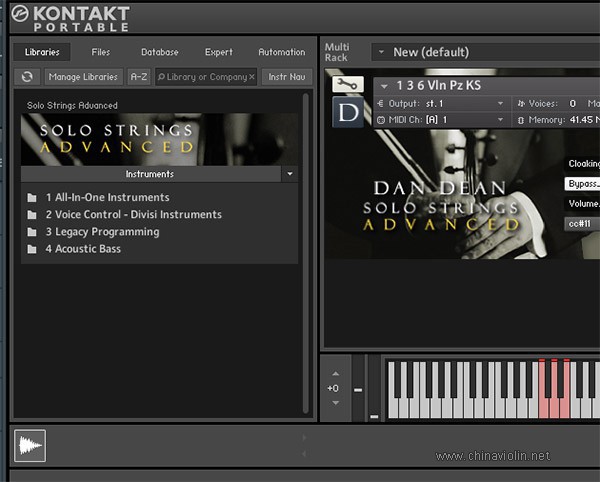Screen dimensions: 600x482
Task: Open the 3 Legacy Programming folder
Action: click(93, 232)
